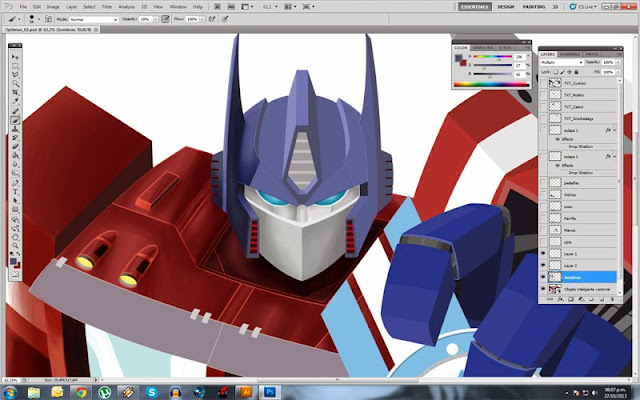This screenshot has height=400, width=640.
Task: Open the brush Mode dropdown
Action: click(x=93, y=19)
